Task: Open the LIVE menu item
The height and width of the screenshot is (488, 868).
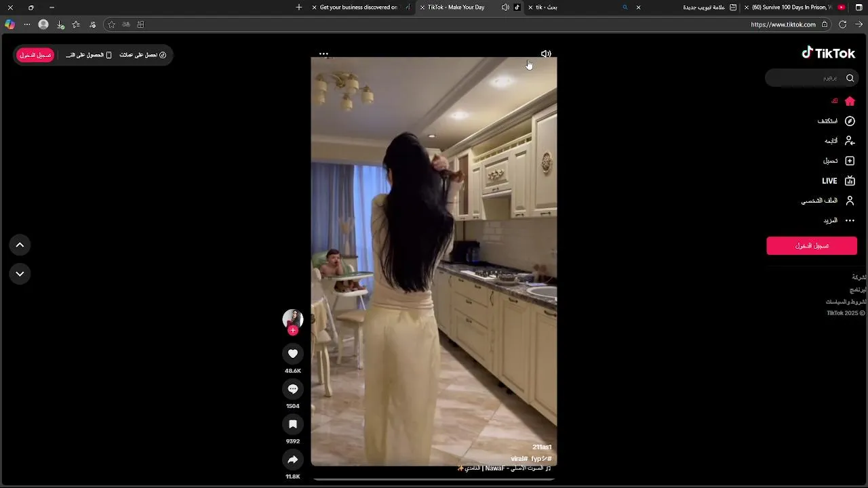Action: point(838,181)
